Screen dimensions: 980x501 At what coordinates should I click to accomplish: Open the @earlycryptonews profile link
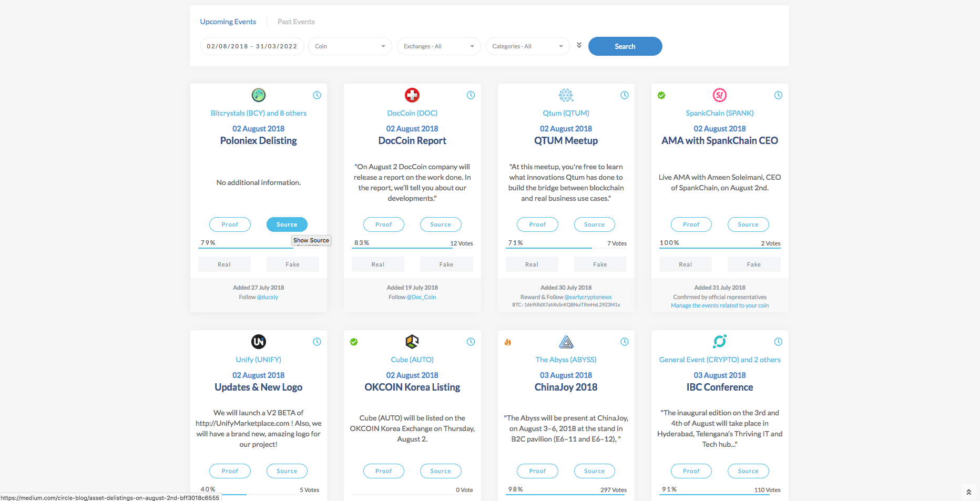coord(588,297)
